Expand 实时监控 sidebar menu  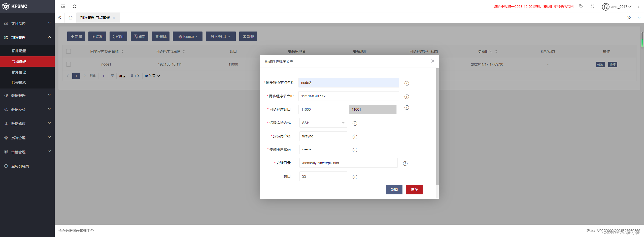pyautogui.click(x=27, y=23)
